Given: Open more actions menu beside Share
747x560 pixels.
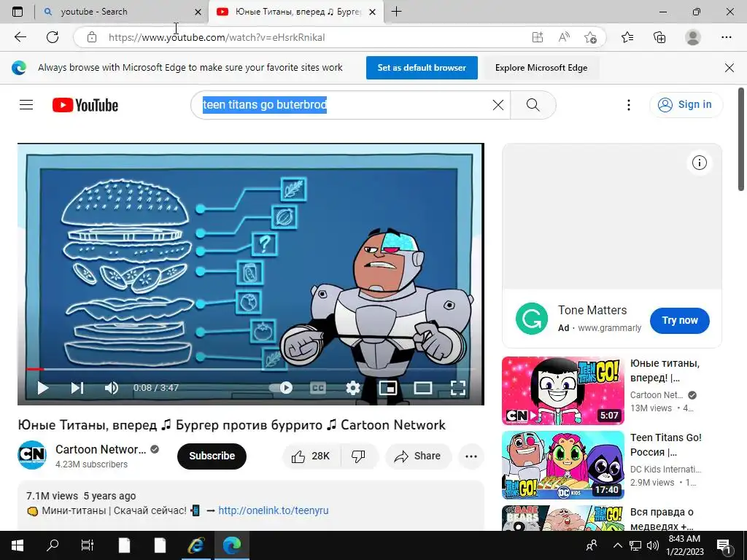Looking at the screenshot, I should coord(471,456).
